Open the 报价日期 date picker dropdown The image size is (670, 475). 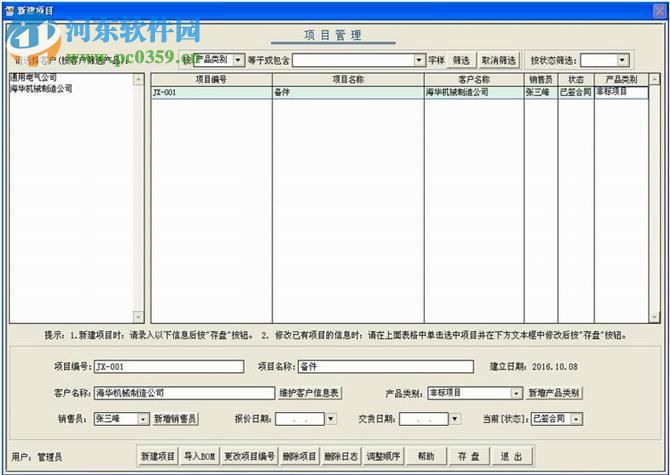(331, 419)
